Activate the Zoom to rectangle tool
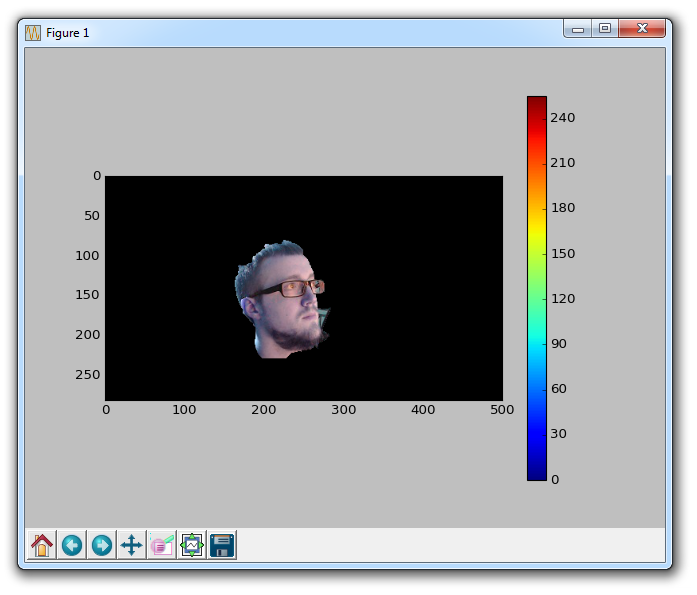Image resolution: width=697 pixels, height=595 pixels. (x=162, y=545)
